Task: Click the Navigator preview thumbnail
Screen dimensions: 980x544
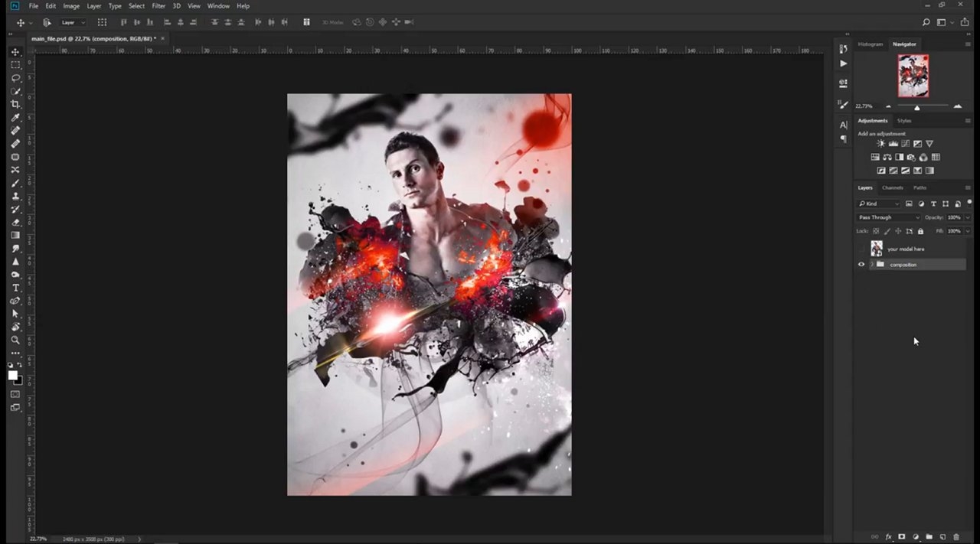Action: 913,77
